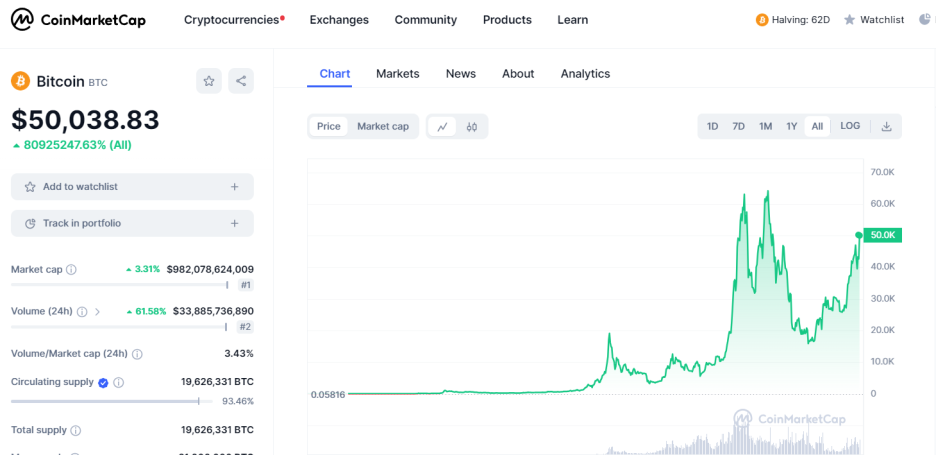Screen dimensions: 936x455
Task: Click the portfolio pie icon in header
Action: (925, 20)
